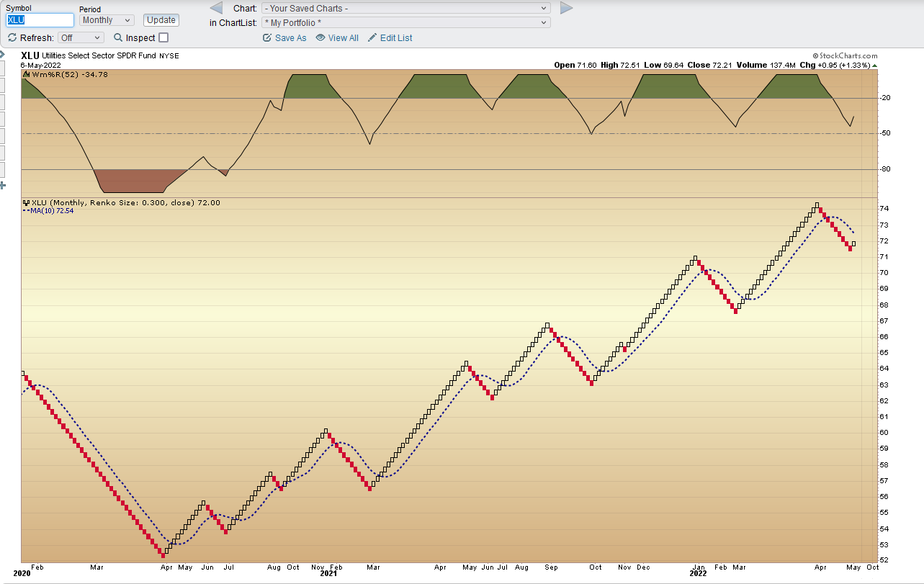Click the Edit List pencil icon
924x584 pixels.
[372, 37]
